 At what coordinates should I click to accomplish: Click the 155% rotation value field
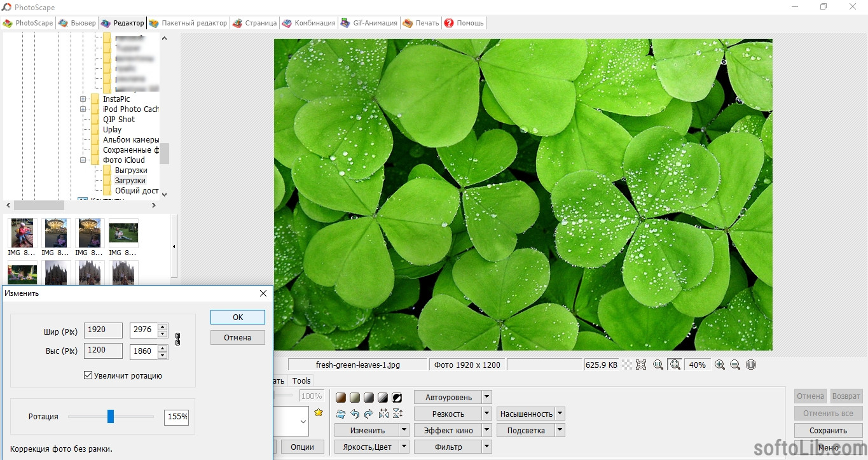coord(176,417)
